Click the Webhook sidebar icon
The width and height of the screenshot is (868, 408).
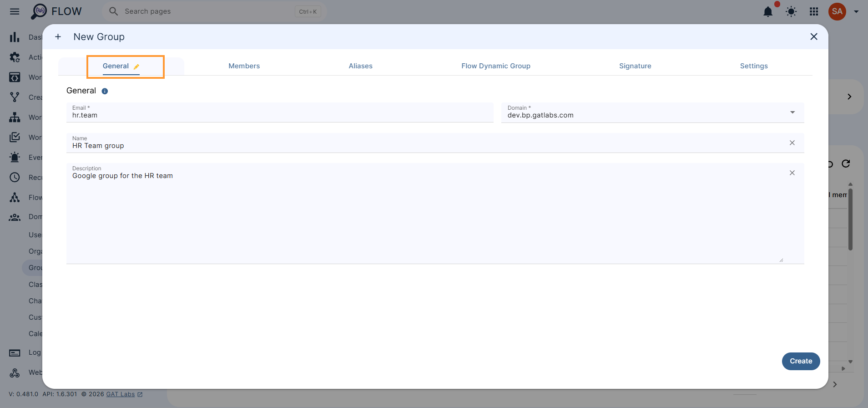pos(15,372)
